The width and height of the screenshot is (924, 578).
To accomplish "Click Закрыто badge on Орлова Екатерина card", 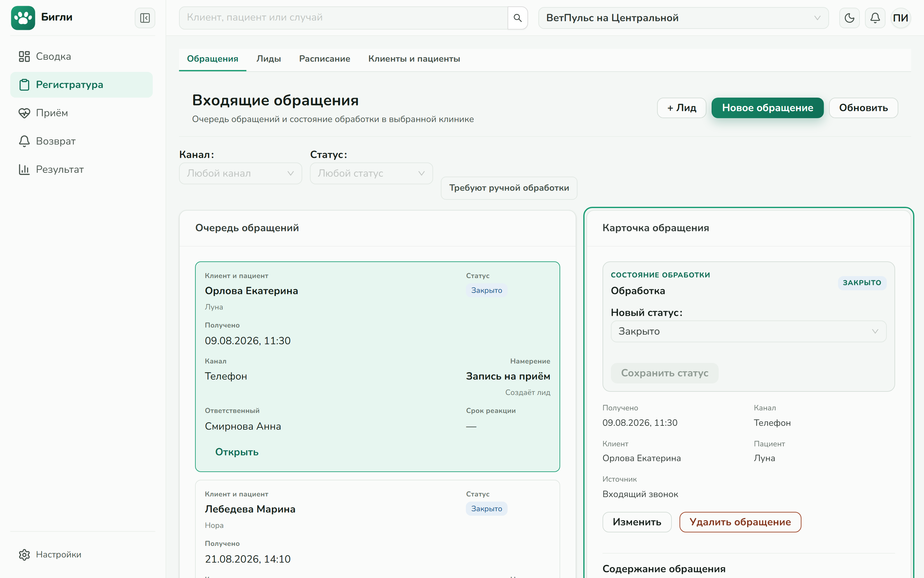I will tap(486, 291).
